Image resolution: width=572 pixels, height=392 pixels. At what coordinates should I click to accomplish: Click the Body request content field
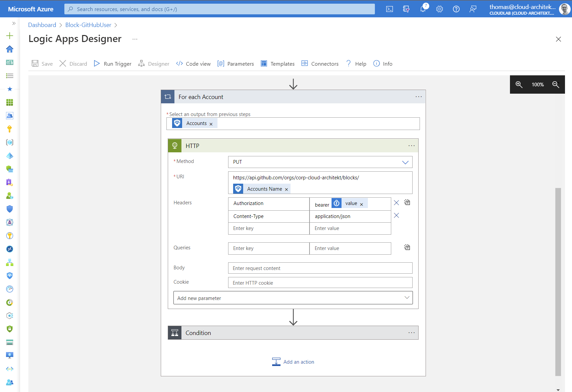pos(320,268)
